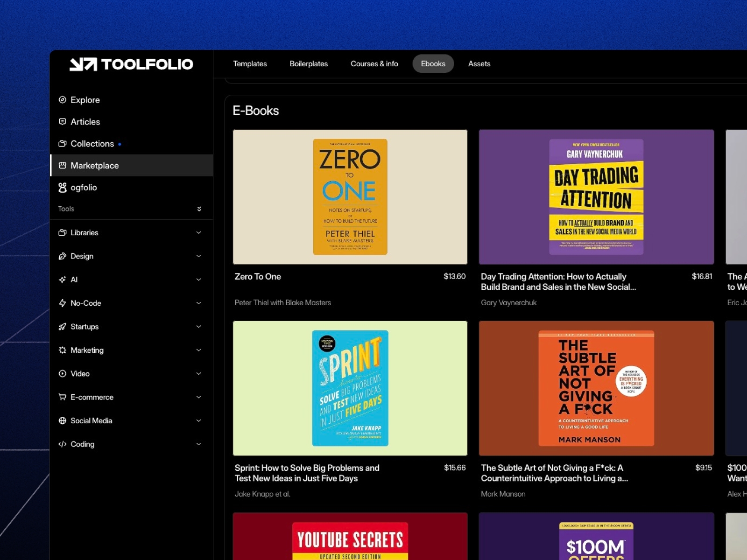Screen dimensions: 747x560
Task: Expand the Video category chevron
Action: (x=199, y=374)
